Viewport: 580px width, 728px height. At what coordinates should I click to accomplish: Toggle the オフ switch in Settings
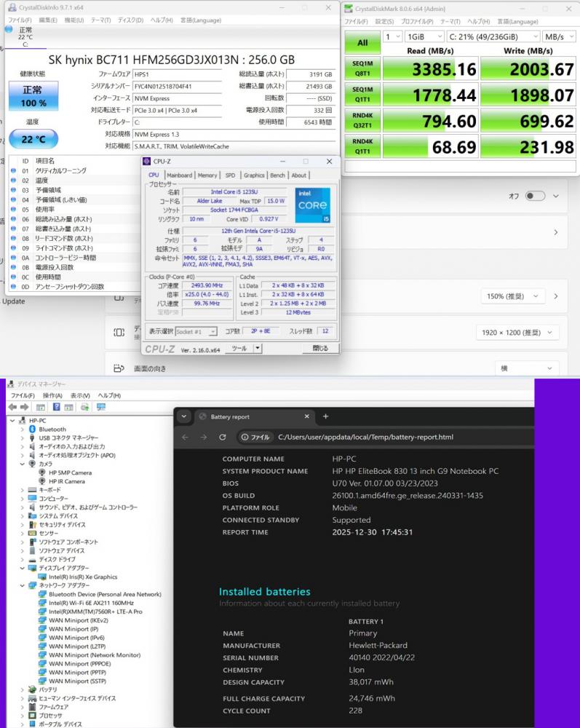pos(535,197)
